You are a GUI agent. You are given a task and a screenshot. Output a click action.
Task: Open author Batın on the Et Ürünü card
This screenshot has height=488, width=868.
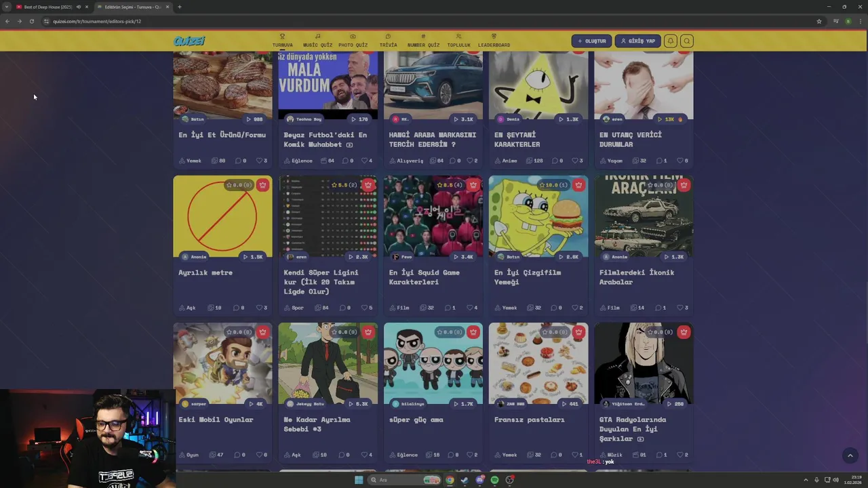[x=193, y=119]
